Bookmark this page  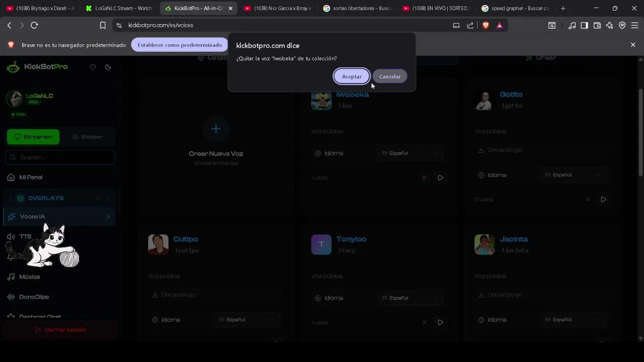click(x=103, y=25)
